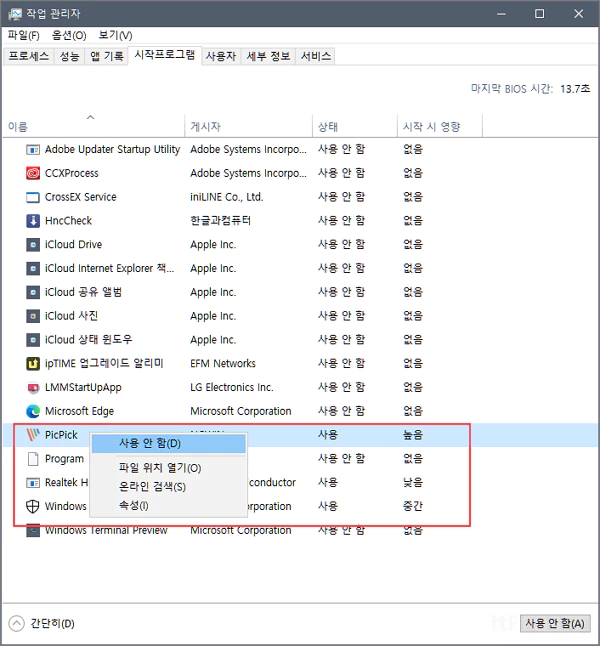Select the Windows Terminal Preview name
600x646 pixels.
(106, 531)
